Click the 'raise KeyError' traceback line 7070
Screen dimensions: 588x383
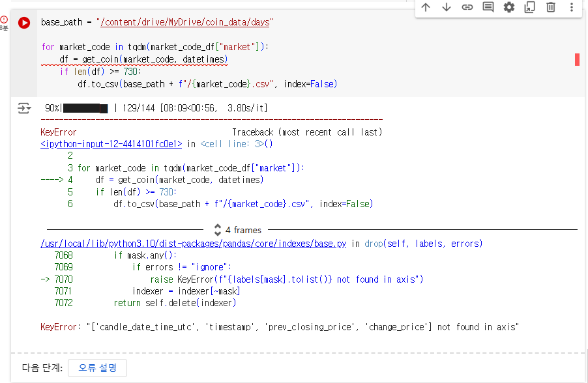click(286, 279)
